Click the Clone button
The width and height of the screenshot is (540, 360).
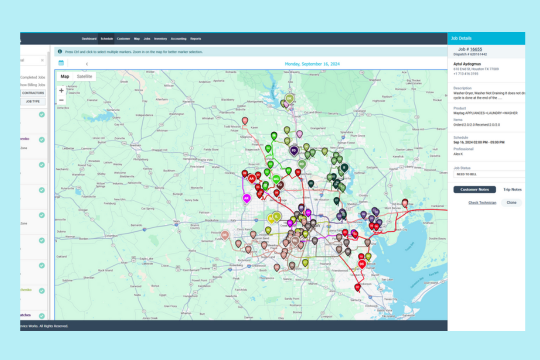pyautogui.click(x=511, y=203)
